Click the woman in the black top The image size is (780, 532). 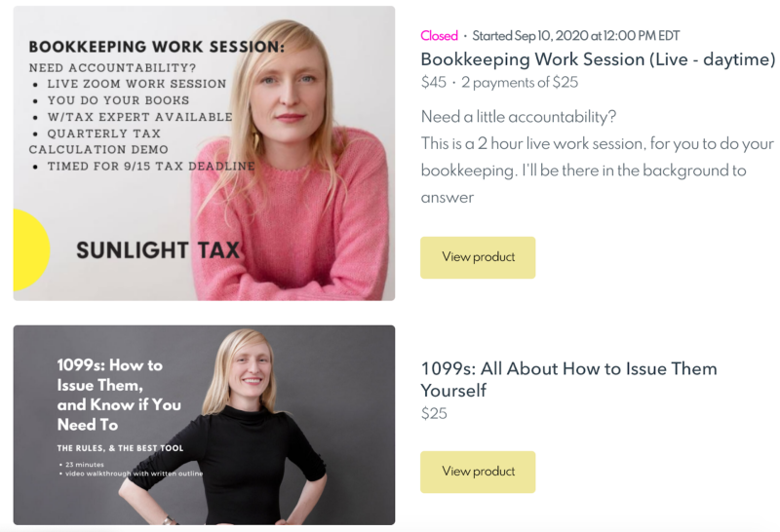234,428
